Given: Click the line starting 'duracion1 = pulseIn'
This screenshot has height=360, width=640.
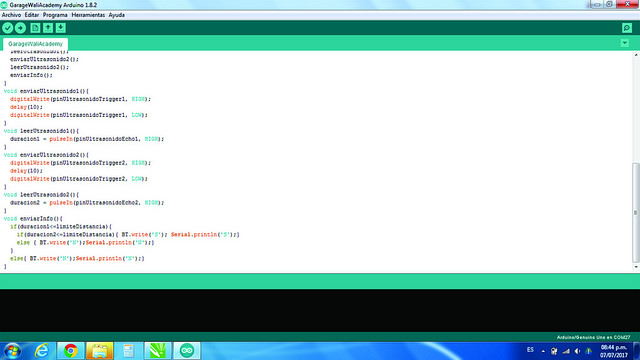Looking at the screenshot, I should (x=87, y=139).
